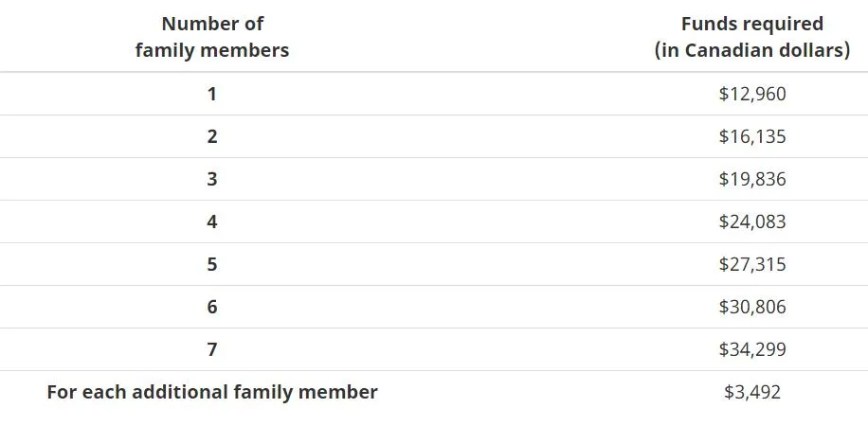The width and height of the screenshot is (868, 426).
Task: Select family member count 5
Action: coord(212,264)
